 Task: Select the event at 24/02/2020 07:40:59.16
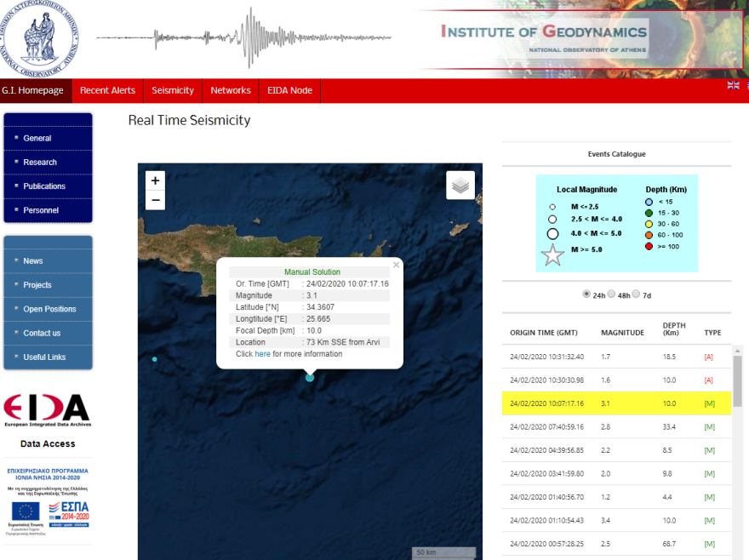tap(617, 426)
